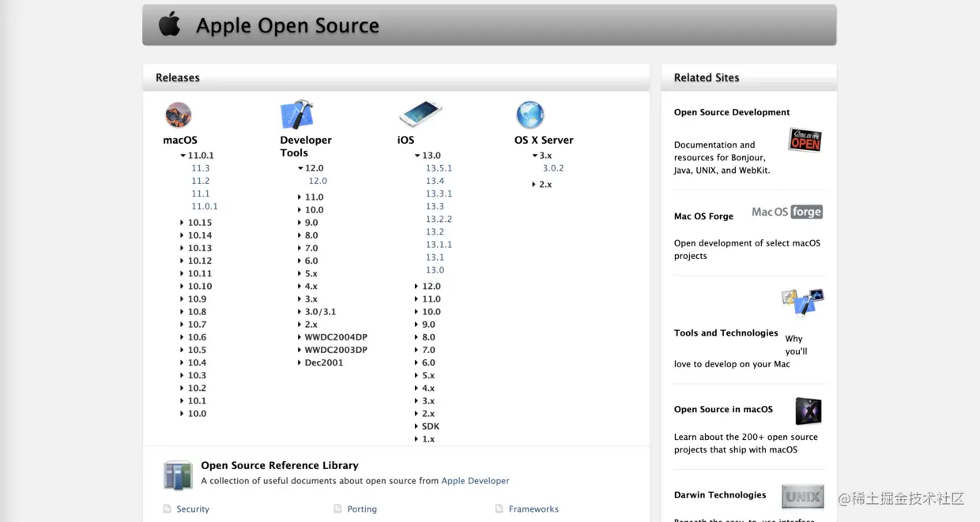Viewport: 980px width, 522px height.
Task: Click the Open Source in macOS box icon
Action: click(x=808, y=411)
